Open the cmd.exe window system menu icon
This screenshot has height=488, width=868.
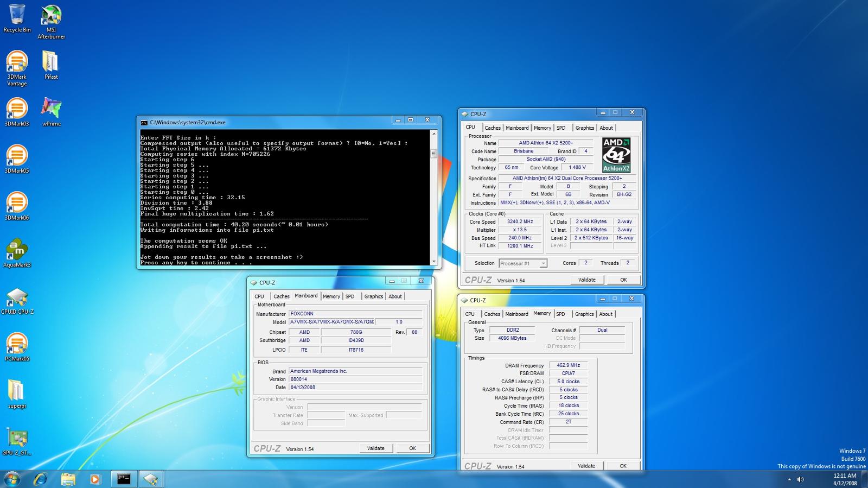click(x=144, y=123)
